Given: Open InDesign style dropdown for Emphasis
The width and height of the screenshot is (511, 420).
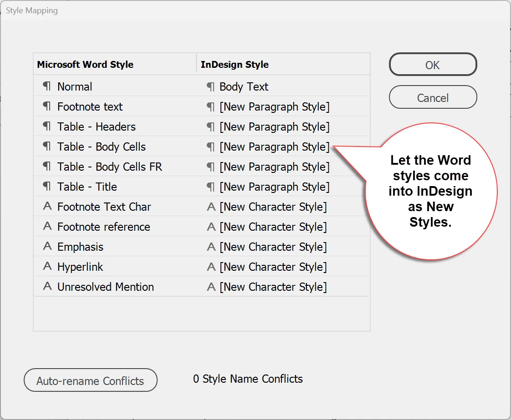Looking at the screenshot, I should tap(273, 247).
